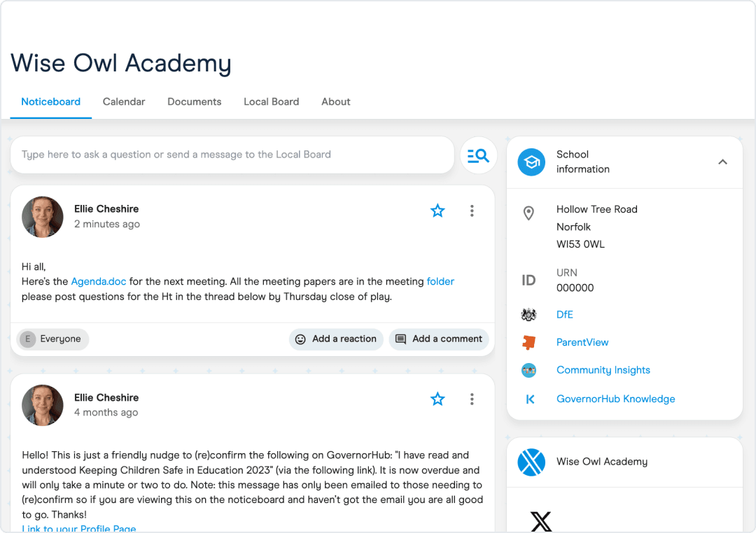Switch to the Calendar tab
The image size is (756, 533).
[x=124, y=101]
